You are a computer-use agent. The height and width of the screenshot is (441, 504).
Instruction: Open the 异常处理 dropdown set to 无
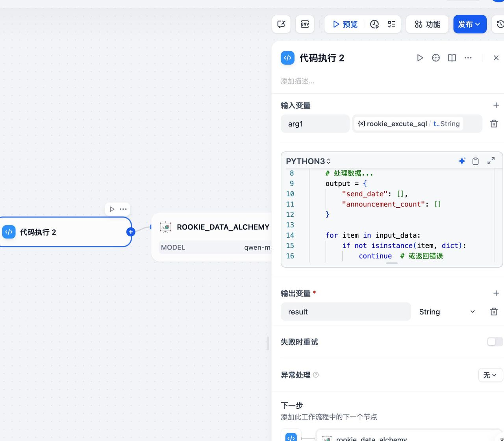490,375
